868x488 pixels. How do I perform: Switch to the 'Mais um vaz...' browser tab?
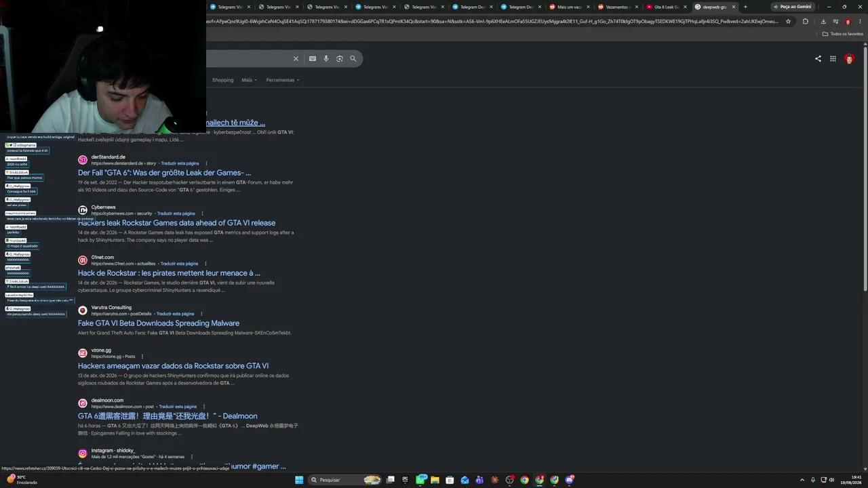tap(568, 7)
